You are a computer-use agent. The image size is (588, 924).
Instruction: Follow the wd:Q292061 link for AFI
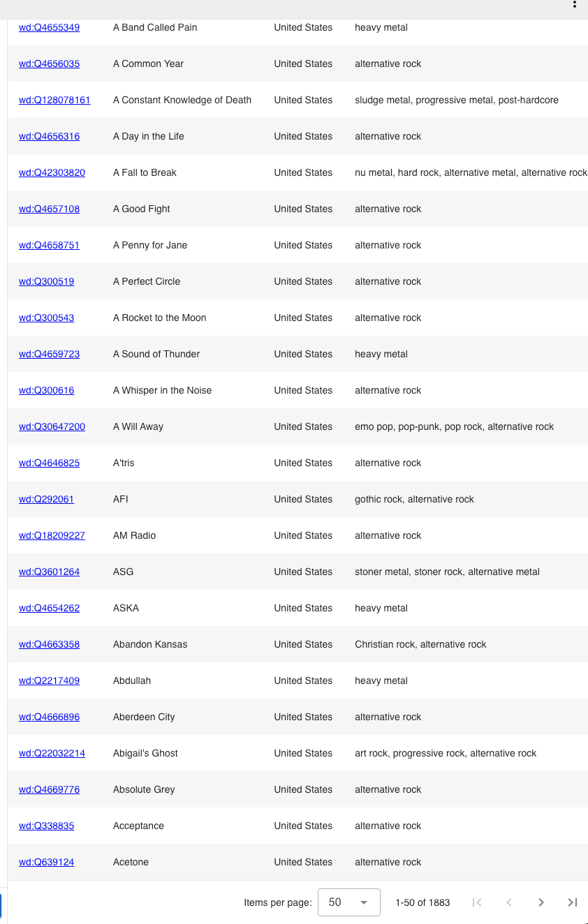pos(46,499)
